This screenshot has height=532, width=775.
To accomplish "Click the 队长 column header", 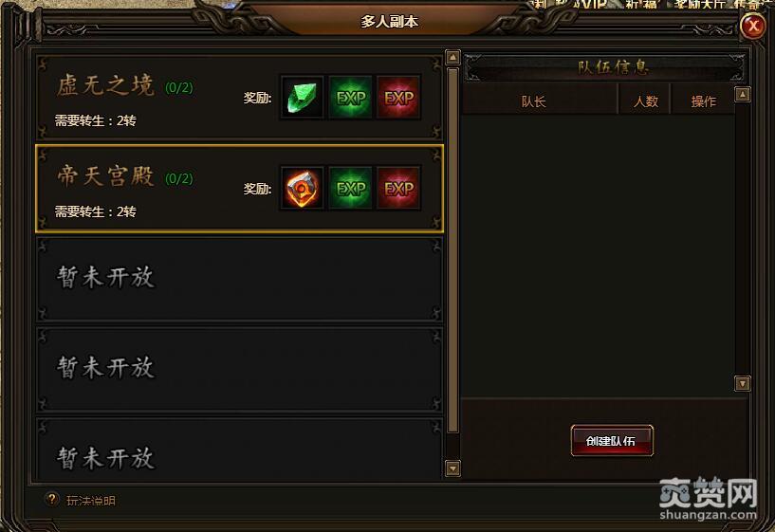I will point(534,101).
